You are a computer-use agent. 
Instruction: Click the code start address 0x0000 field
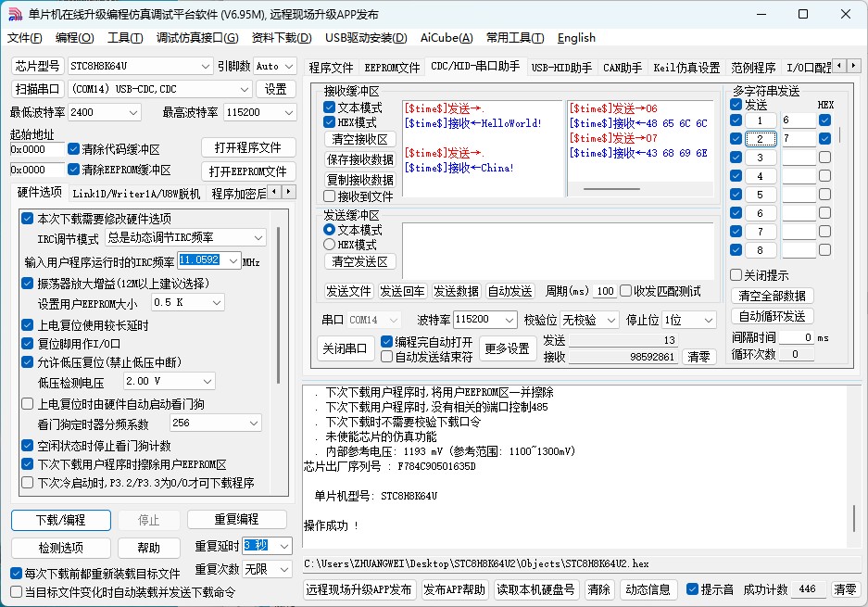(x=37, y=149)
